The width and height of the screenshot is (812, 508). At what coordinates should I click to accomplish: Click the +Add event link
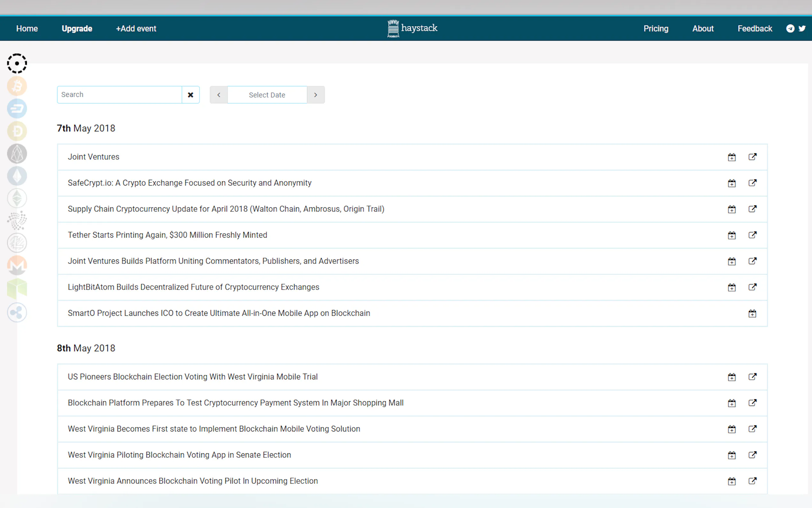click(x=136, y=28)
